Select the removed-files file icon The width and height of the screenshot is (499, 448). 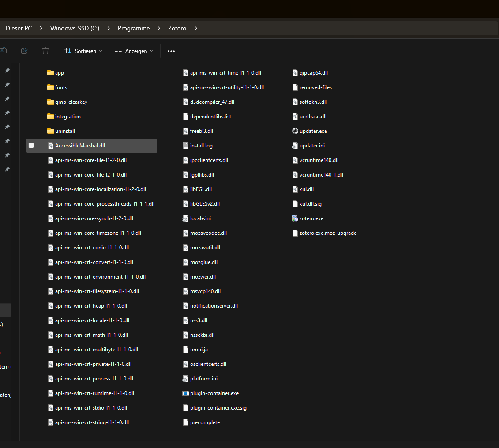295,87
